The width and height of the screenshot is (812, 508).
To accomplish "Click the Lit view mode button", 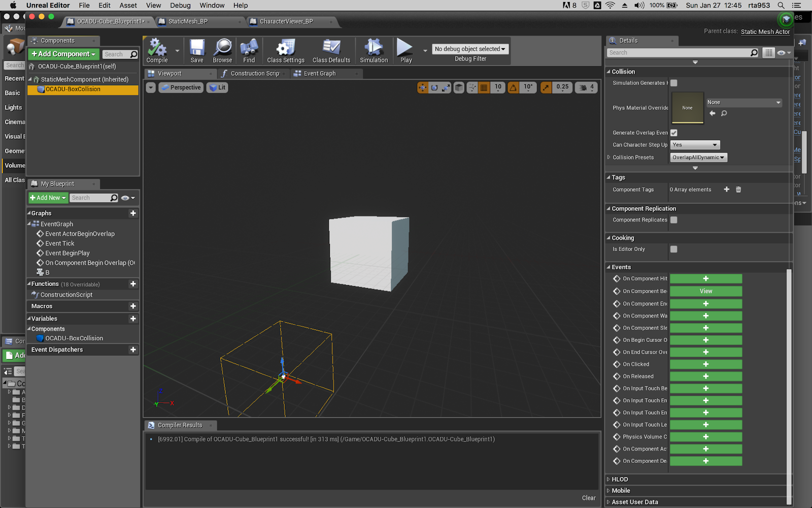I will point(217,87).
